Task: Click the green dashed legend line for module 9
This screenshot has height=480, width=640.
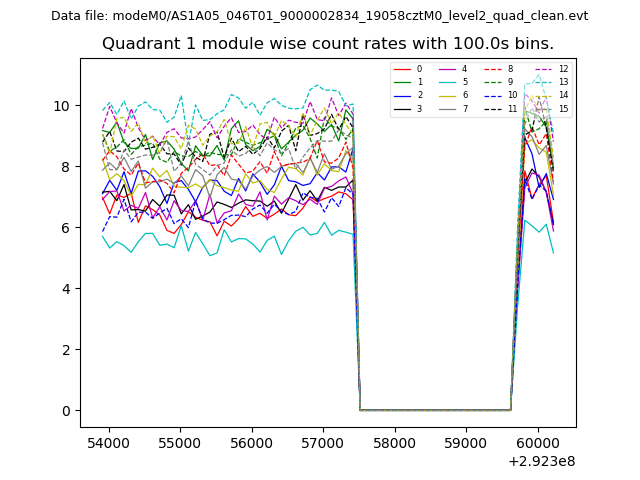Action: point(493,82)
